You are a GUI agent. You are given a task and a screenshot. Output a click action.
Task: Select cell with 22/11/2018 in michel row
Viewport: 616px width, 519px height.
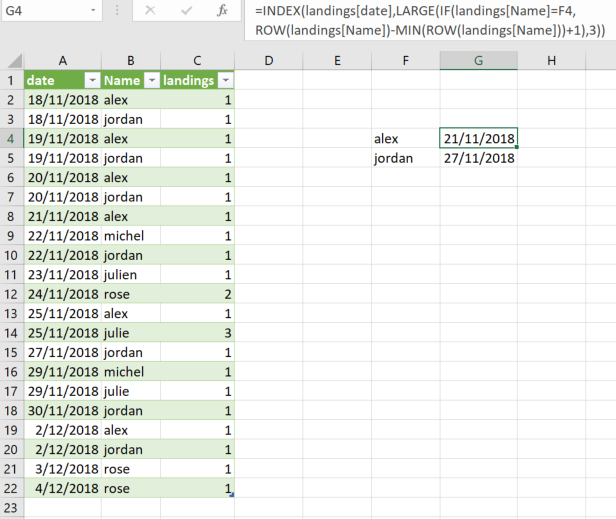[62, 236]
